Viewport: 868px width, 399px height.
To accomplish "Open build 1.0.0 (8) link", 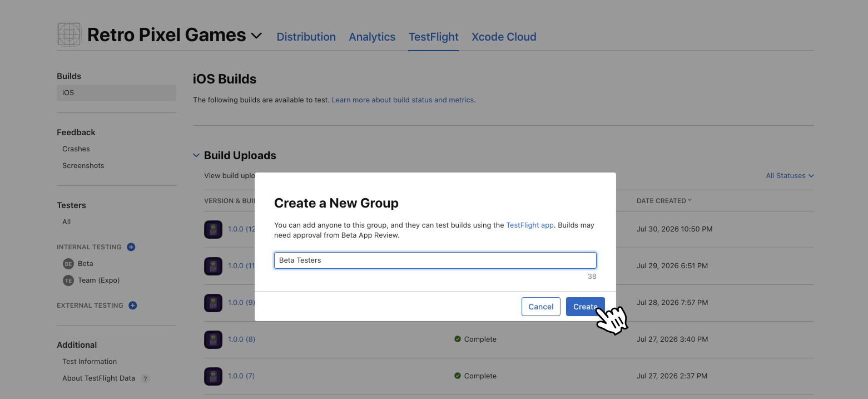I will (x=241, y=339).
